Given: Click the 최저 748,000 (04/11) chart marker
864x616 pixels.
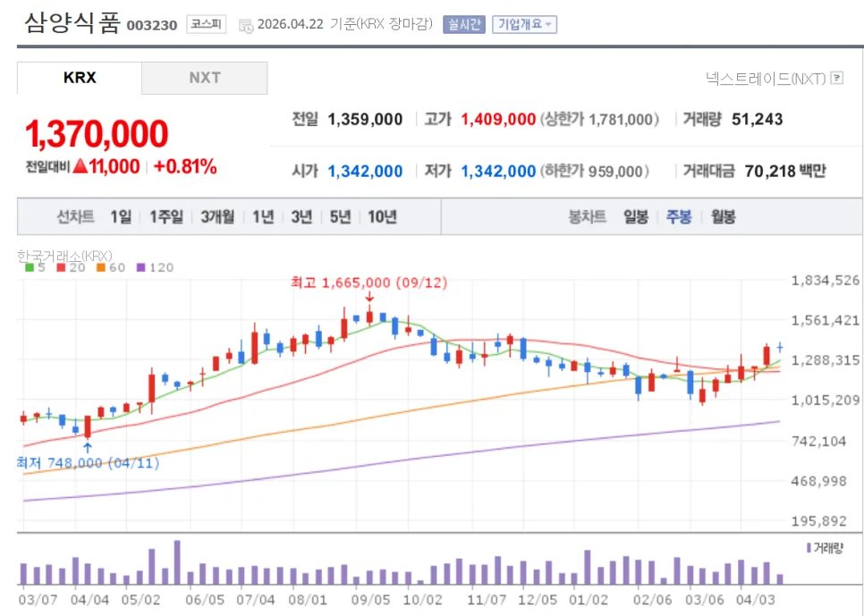Looking at the screenshot, I should 89,463.
